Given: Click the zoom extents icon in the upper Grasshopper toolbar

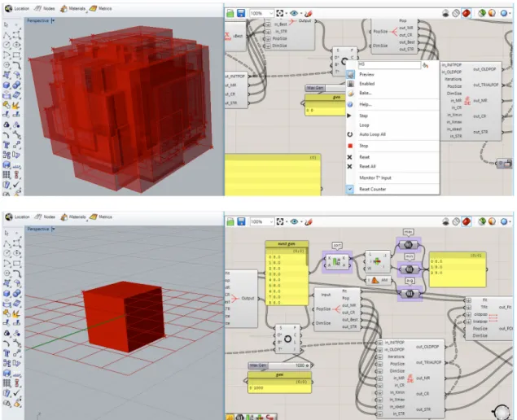Looking at the screenshot, I should pyautogui.click(x=279, y=13).
